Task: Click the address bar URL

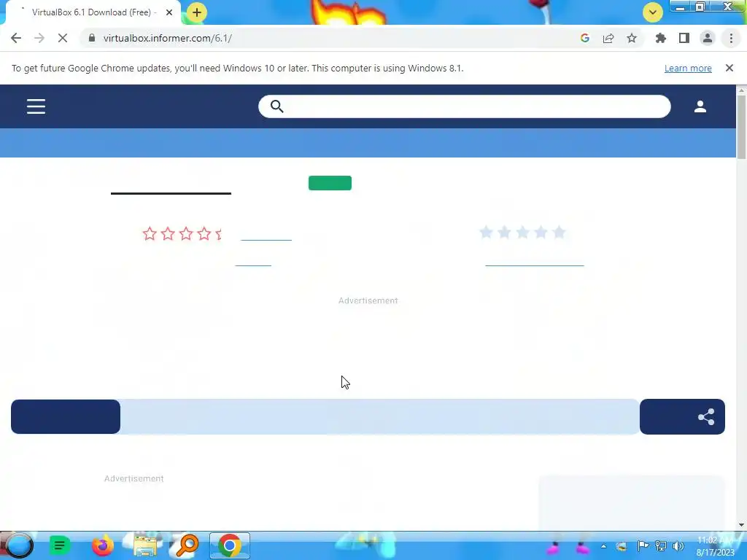Action: coord(168,38)
